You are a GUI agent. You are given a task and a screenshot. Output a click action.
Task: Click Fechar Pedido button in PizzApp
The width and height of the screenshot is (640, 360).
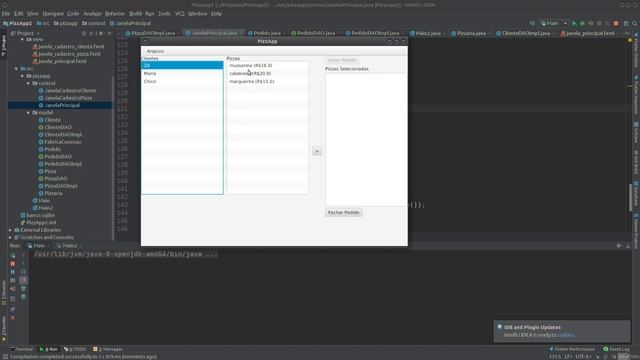coord(344,213)
